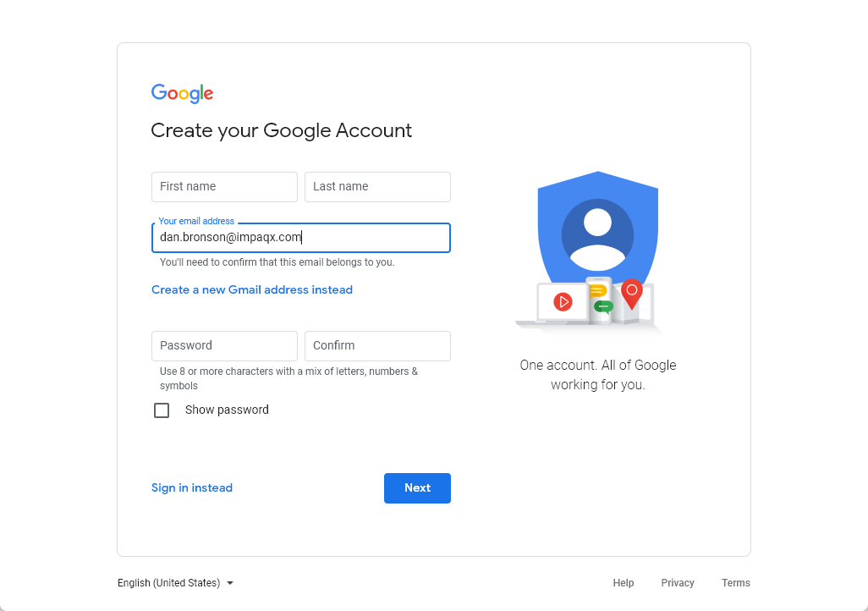Choose Create a new Gmail address instead
The height and width of the screenshot is (611, 868).
(252, 289)
